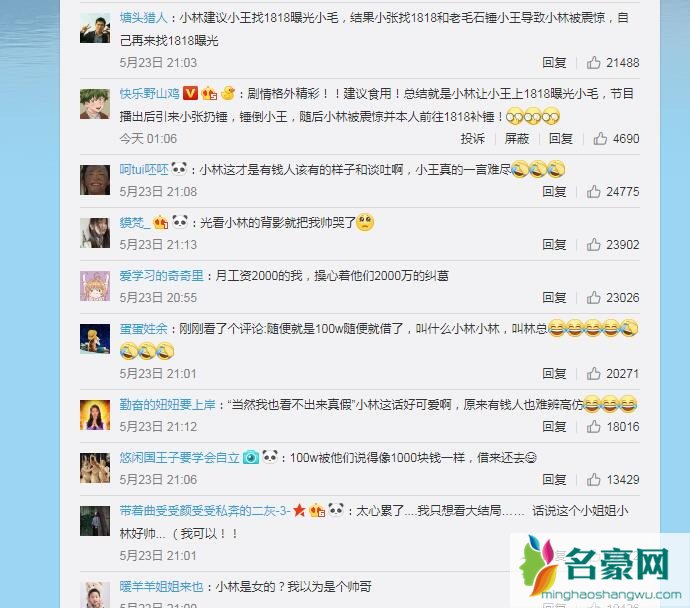Click avatar of 悠闲国王子要学会自立 commenter
This screenshot has height=608, width=690.
coord(95,468)
